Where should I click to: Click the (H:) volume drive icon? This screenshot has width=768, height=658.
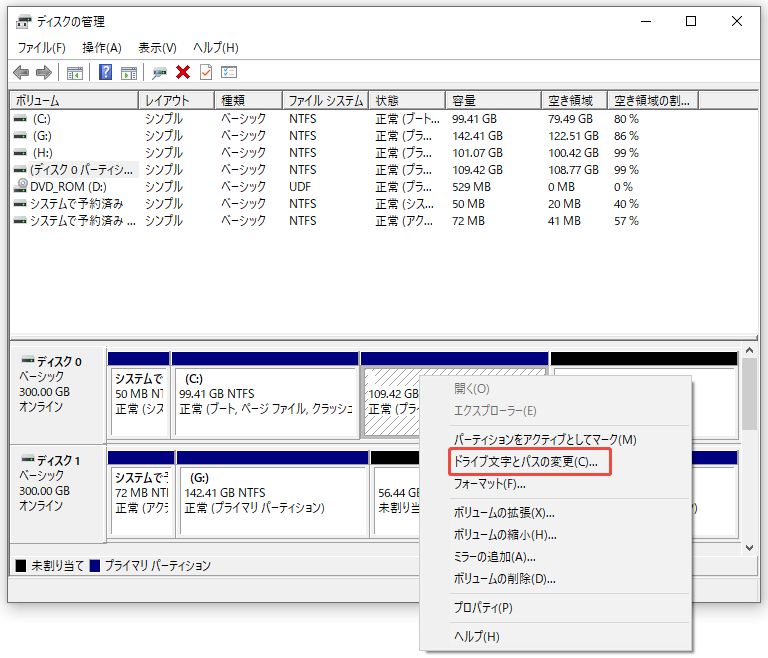point(20,153)
